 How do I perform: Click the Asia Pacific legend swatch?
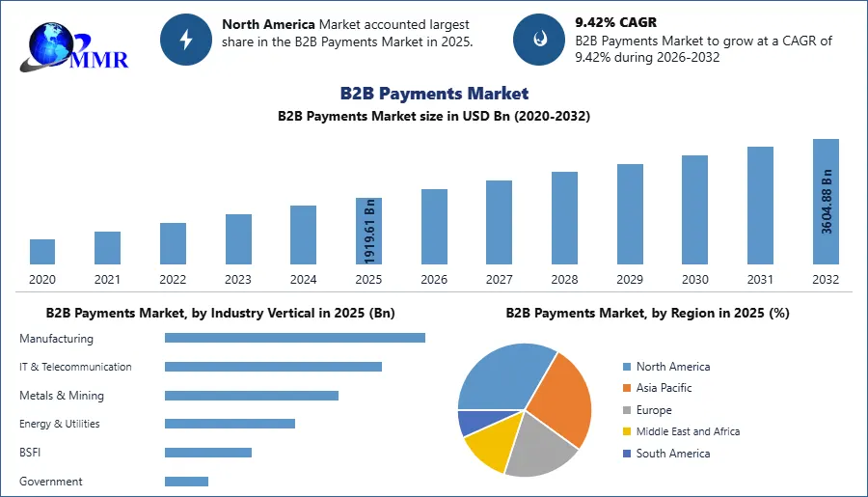627,388
